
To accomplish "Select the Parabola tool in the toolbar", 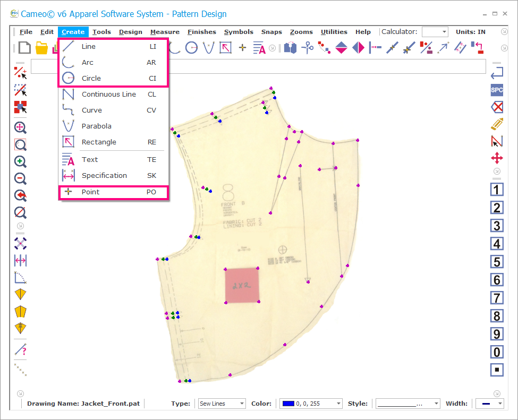I will click(209, 48).
